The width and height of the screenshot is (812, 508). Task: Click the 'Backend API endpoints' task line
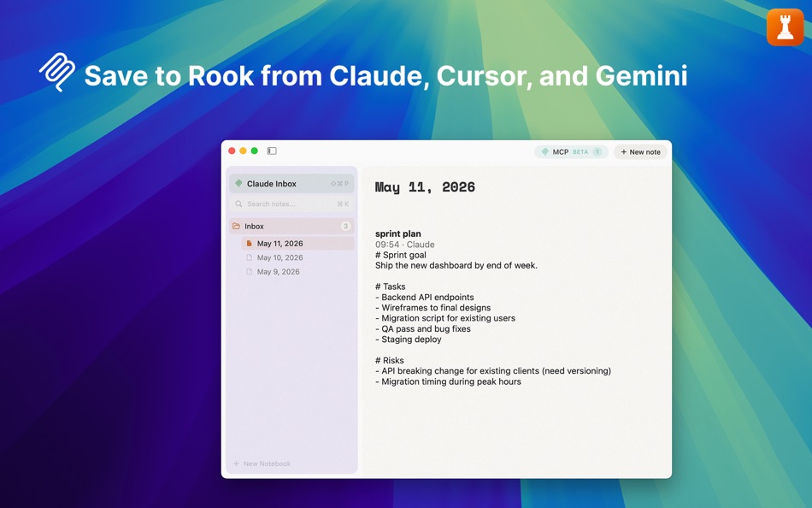tap(425, 297)
